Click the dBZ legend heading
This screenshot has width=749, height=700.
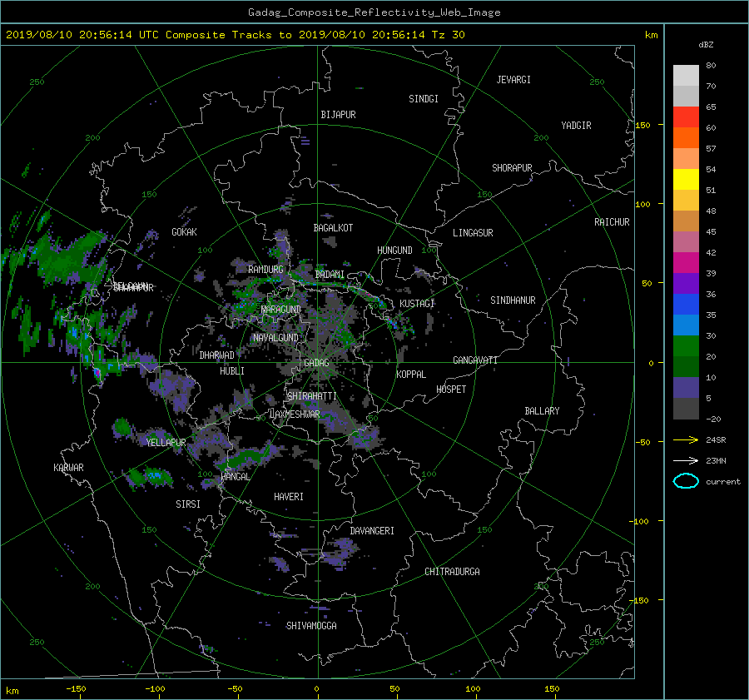(x=706, y=45)
